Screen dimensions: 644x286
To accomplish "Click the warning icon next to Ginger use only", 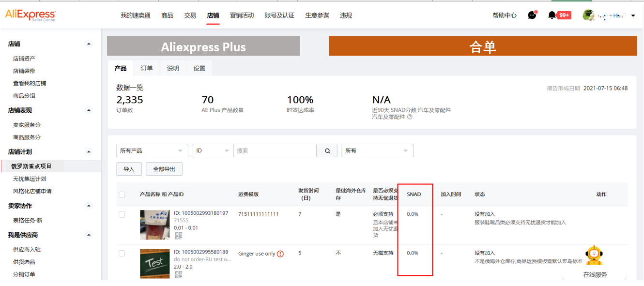I will click(280, 254).
